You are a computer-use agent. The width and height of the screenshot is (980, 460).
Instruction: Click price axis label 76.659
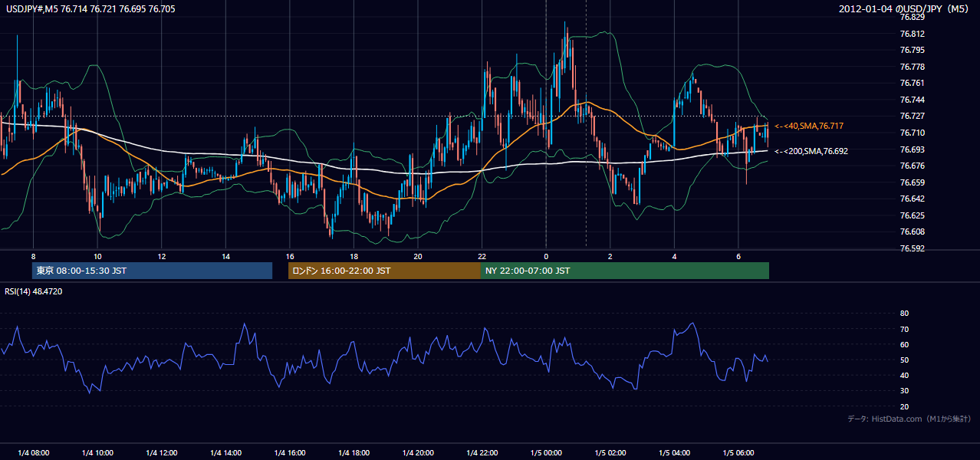[913, 182]
